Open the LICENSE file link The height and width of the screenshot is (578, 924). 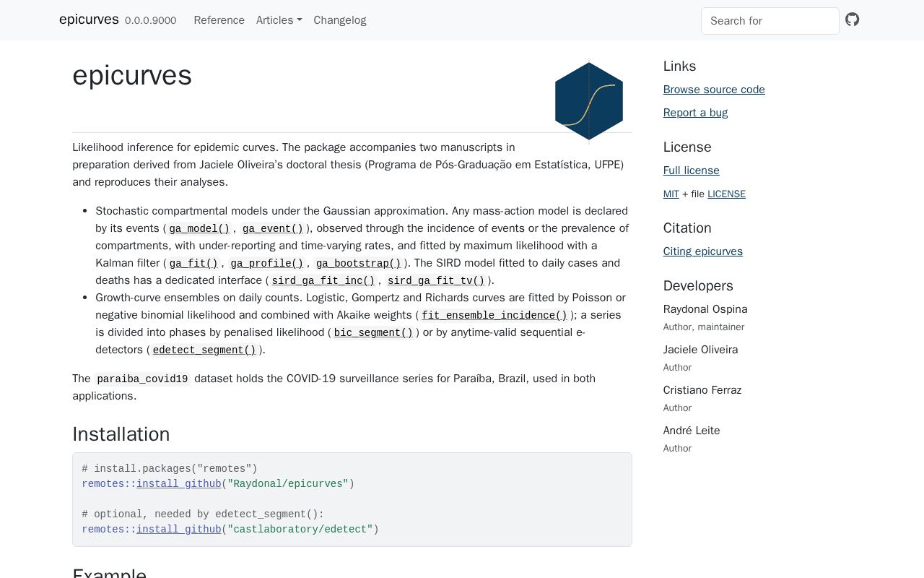coord(726,194)
